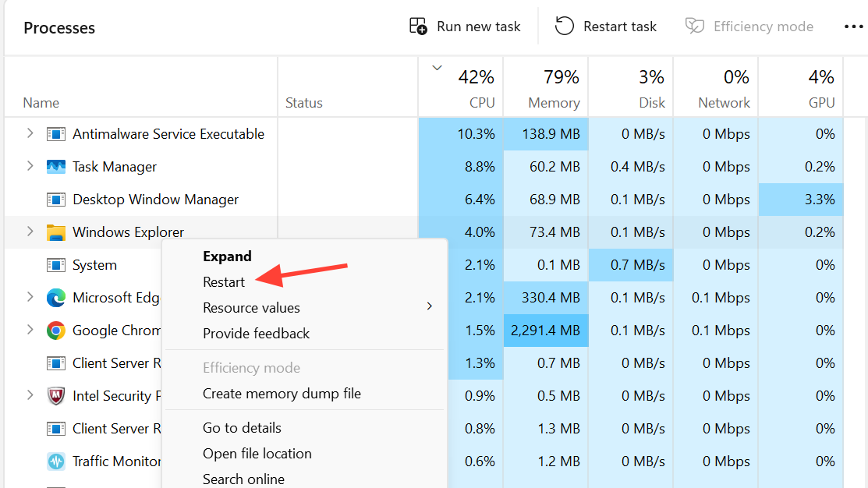This screenshot has height=488, width=868.
Task: Click the Windows Explorer folder icon
Action: click(x=55, y=232)
